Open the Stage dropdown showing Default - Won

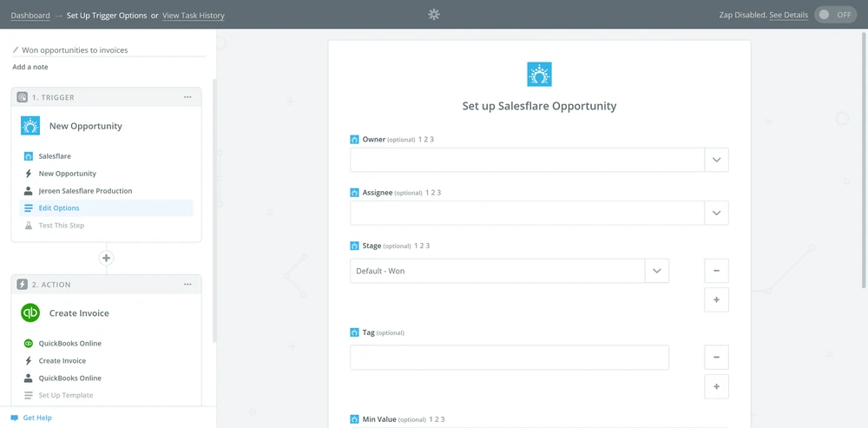[510, 271]
